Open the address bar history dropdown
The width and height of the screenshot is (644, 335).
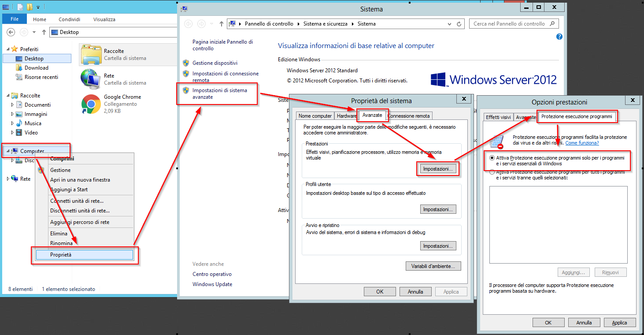pos(449,23)
